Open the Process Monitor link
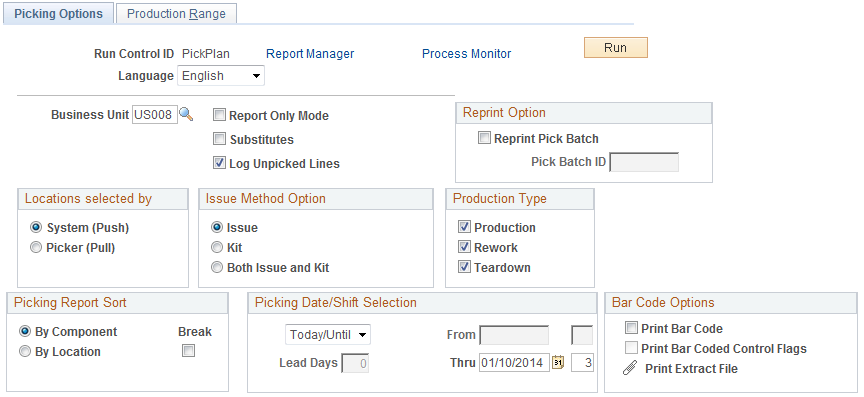 467,54
